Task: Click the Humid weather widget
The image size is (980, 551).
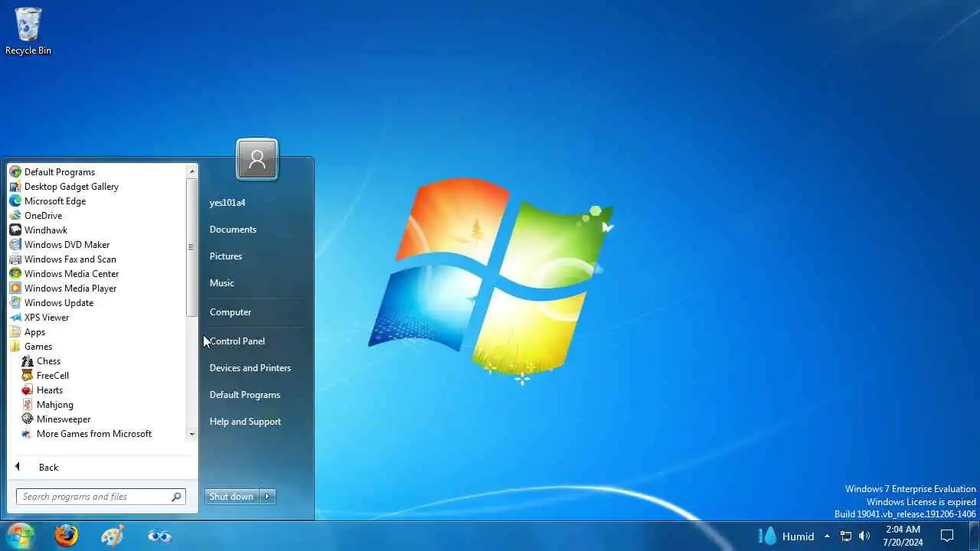Action: click(786, 536)
